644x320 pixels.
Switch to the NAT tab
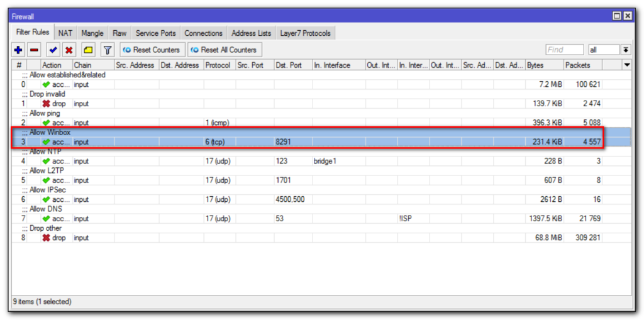tap(65, 33)
